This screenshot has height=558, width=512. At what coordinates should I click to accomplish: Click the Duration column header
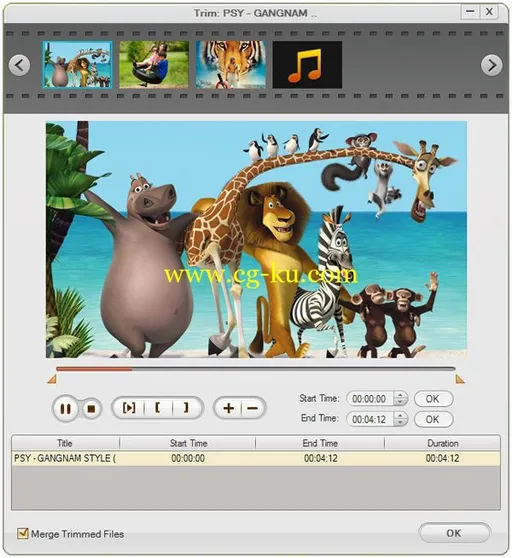click(442, 443)
